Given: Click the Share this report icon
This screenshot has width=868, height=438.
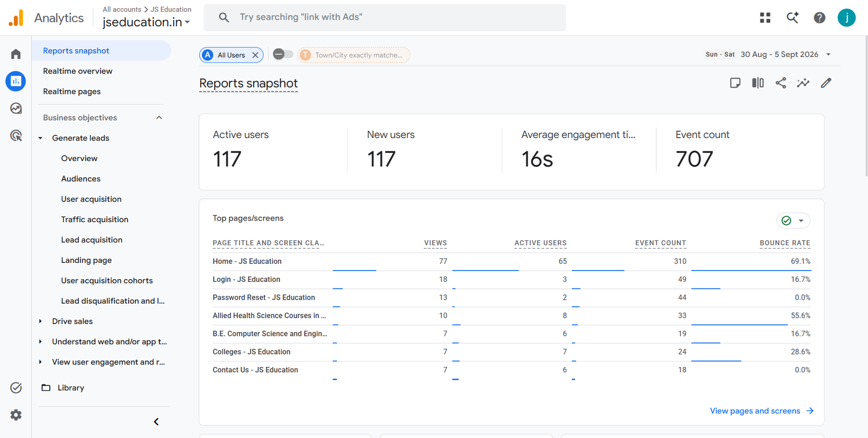Looking at the screenshot, I should tap(781, 83).
